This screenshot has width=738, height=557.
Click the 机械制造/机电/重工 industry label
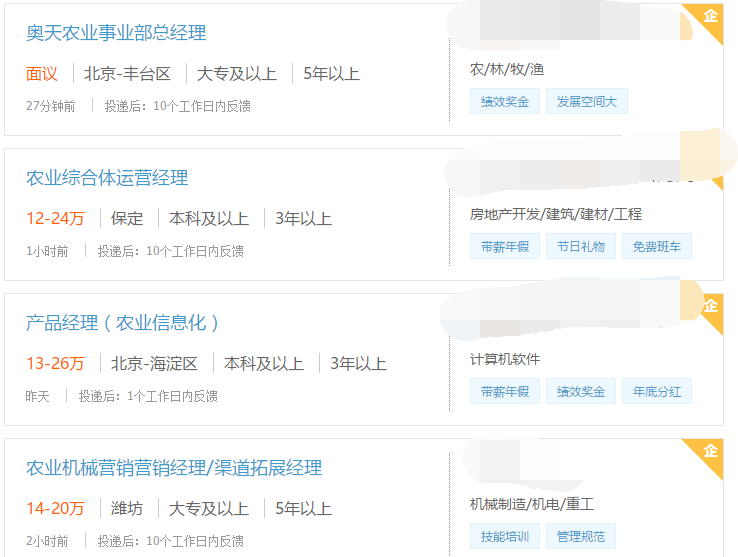[532, 504]
